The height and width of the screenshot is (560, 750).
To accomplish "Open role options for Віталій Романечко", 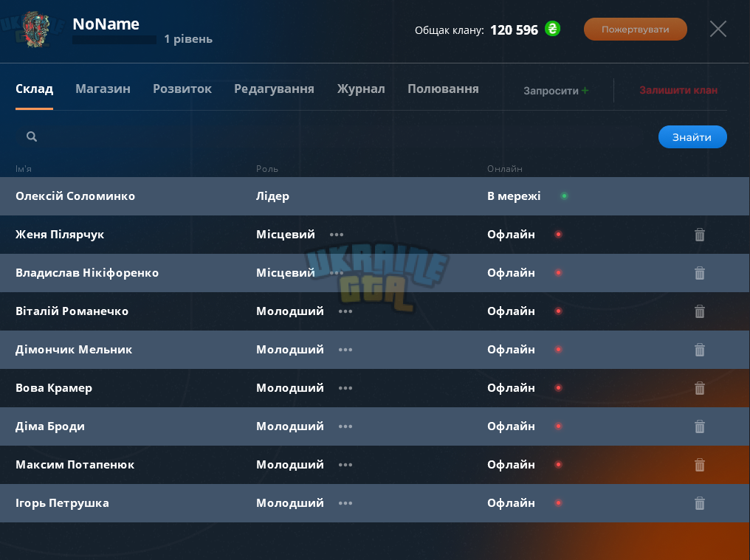I will [345, 311].
